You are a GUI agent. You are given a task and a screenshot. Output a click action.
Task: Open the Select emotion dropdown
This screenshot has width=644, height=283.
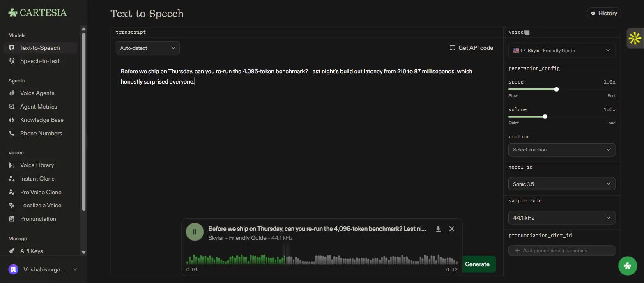(562, 150)
